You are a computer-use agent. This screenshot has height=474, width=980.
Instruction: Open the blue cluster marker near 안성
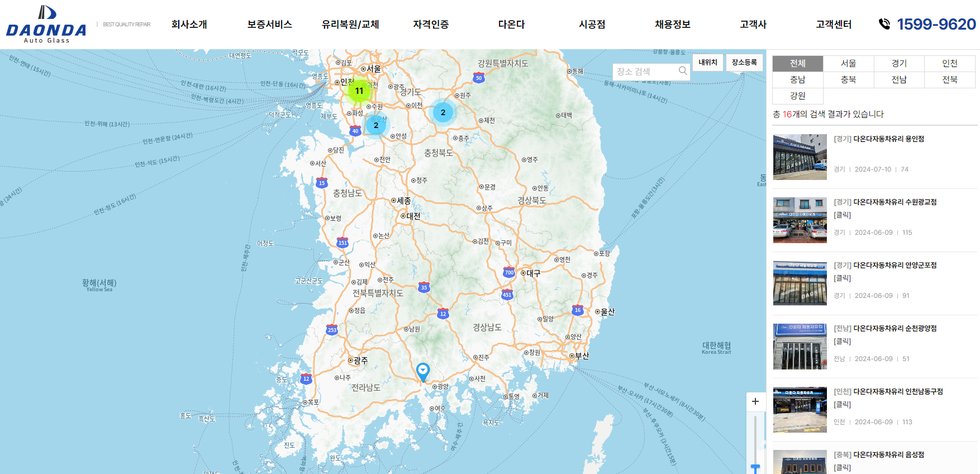(376, 125)
